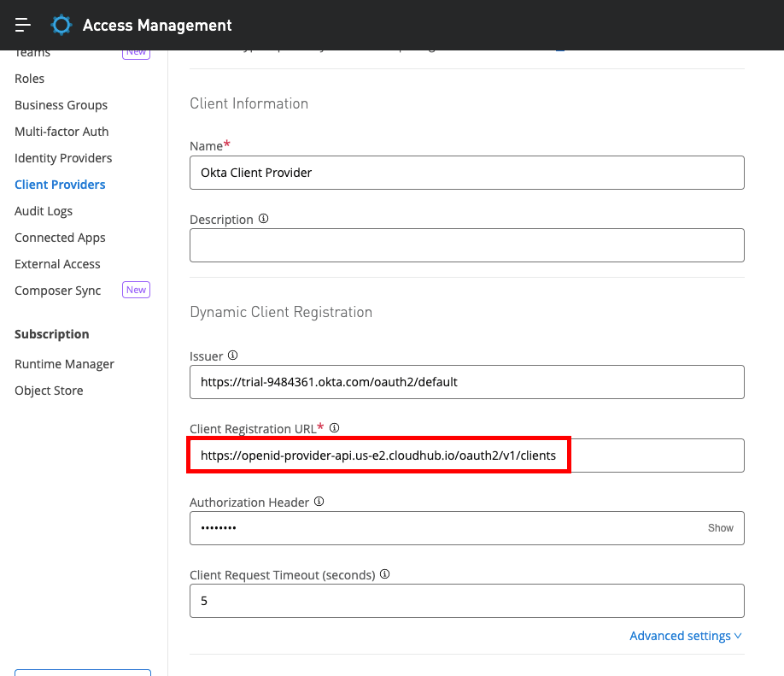Click the Name input field
784x676 pixels.
tap(466, 173)
